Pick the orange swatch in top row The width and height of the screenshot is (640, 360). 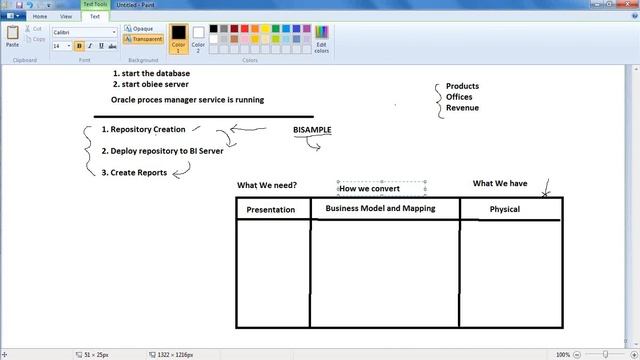(255, 29)
